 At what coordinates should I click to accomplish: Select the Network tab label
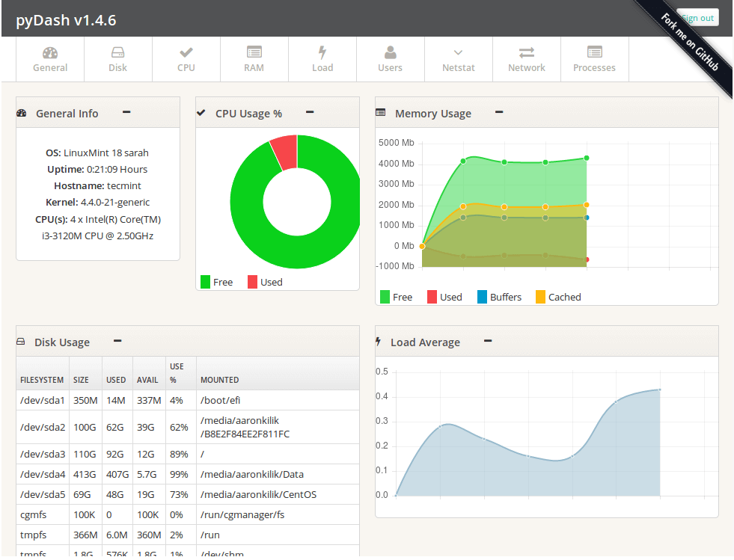[527, 68]
